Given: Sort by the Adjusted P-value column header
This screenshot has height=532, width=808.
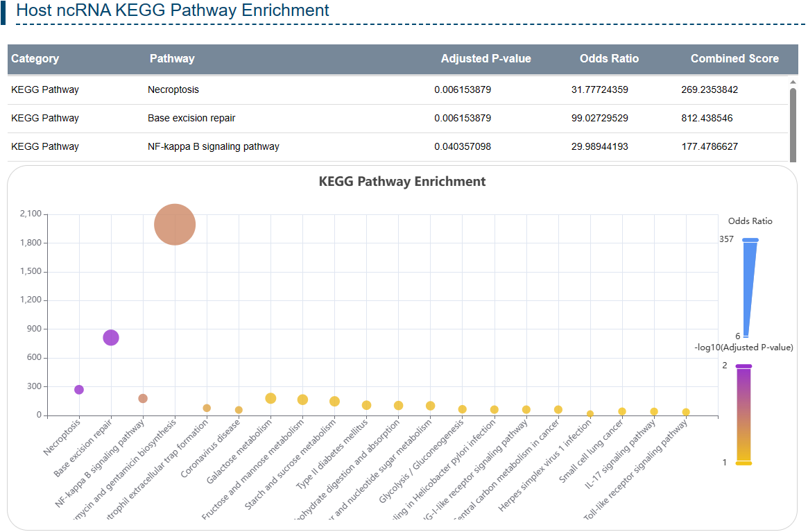Looking at the screenshot, I should (x=485, y=59).
